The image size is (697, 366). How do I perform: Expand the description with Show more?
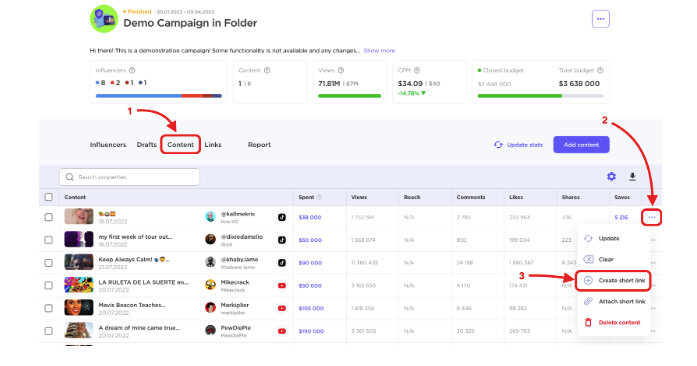pyautogui.click(x=379, y=51)
